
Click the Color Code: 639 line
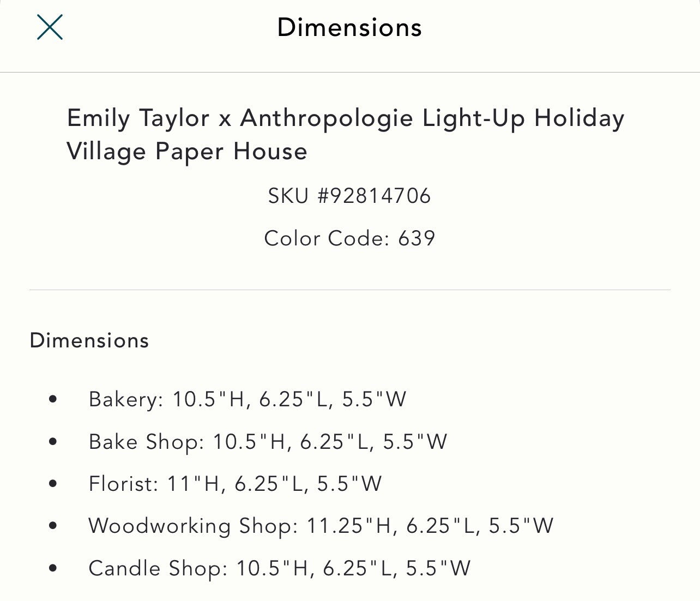click(349, 238)
